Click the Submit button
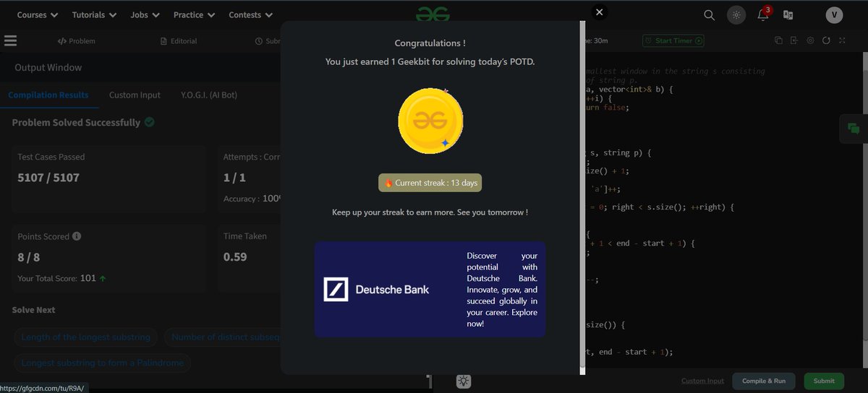The image size is (868, 393). (824, 381)
